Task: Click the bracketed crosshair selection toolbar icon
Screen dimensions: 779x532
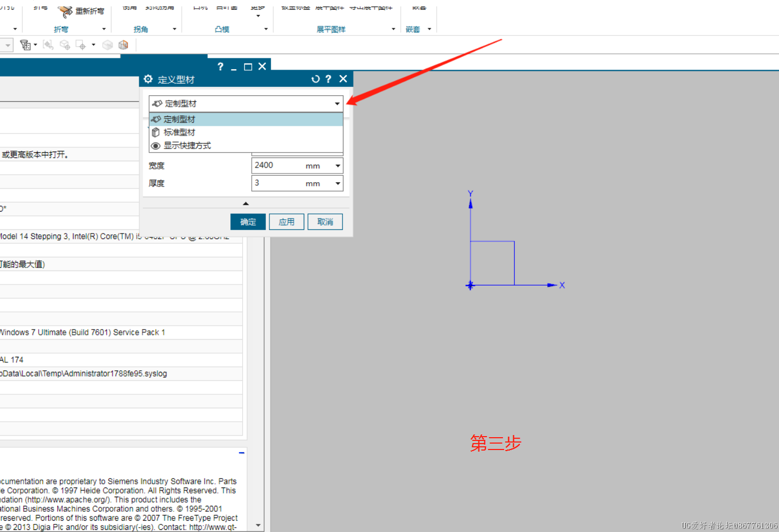Action: click(48, 45)
